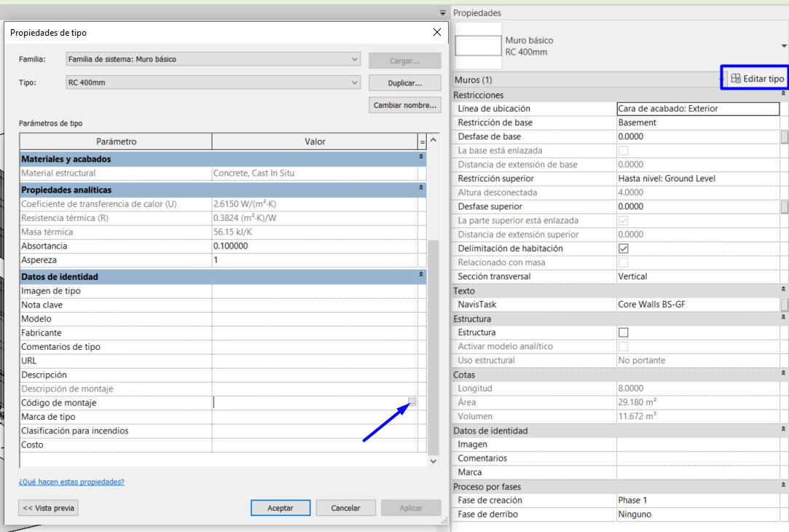
Task: Click the disabled Cargar button
Action: pyautogui.click(x=404, y=60)
